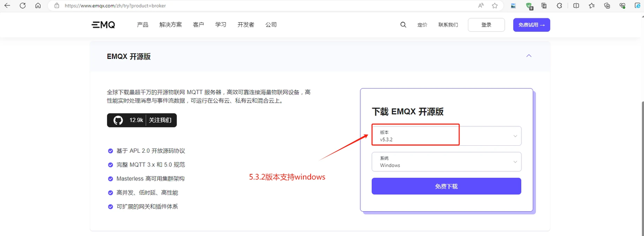This screenshot has height=236, width=644.
Task: Click the text 完整 MQTT 3.x 和 5.0 规范
Action: (151, 165)
